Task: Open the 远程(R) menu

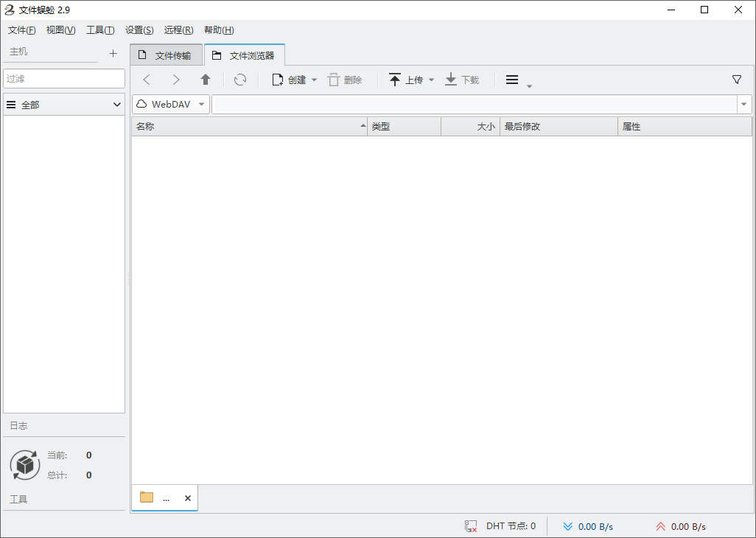Action: [178, 30]
